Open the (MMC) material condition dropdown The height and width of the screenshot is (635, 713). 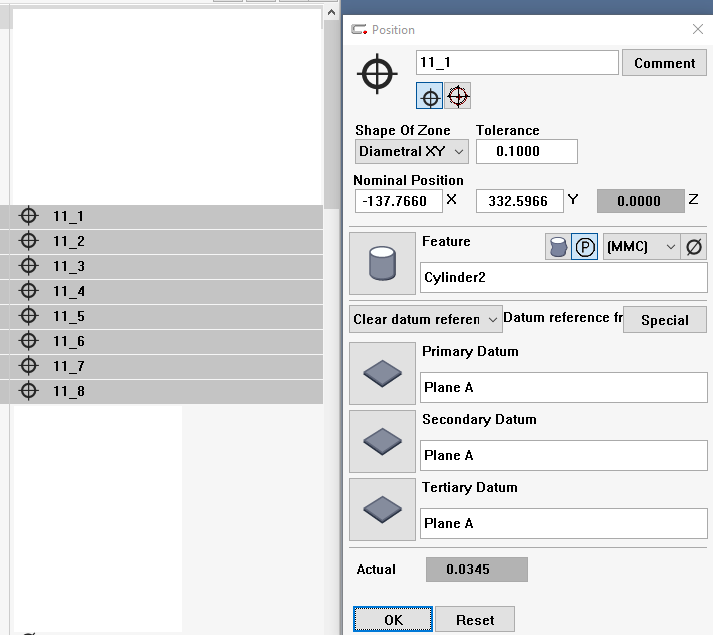[641, 247]
